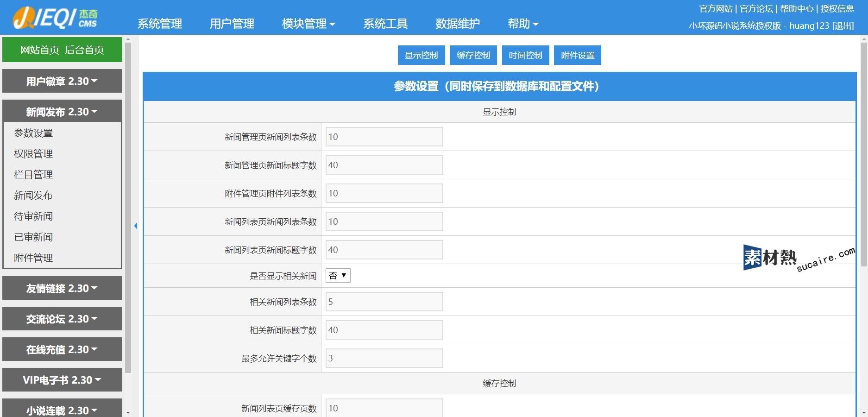Expand the 模块管理 menu
The height and width of the screenshot is (417, 868).
(x=308, y=24)
